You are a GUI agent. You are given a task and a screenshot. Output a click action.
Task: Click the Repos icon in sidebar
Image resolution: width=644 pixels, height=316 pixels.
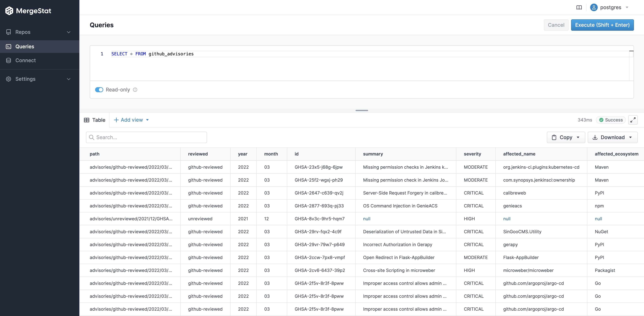pos(9,32)
